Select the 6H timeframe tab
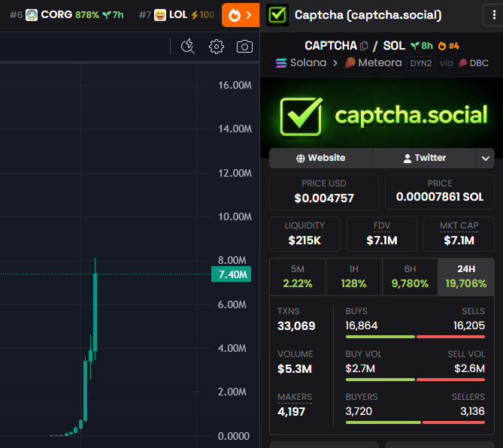This screenshot has height=448, width=503. (410, 277)
